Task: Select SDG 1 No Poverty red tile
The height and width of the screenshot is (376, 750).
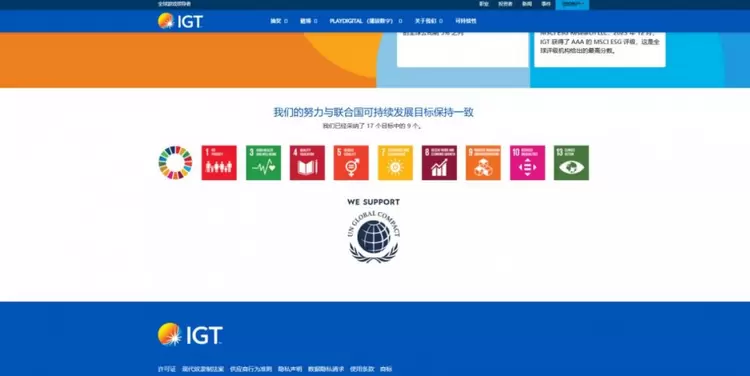Action: tap(219, 163)
